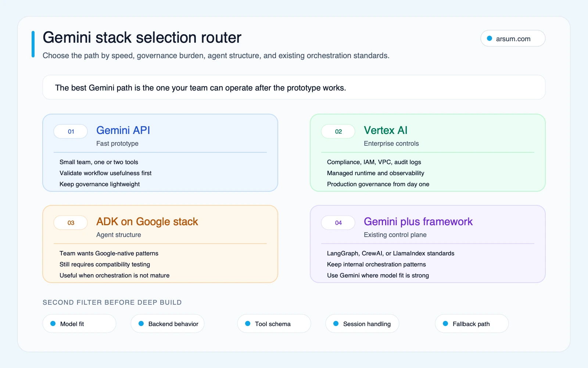Click the blue dot in Backend behavior chip
Image resolution: width=588 pixels, height=368 pixels.
click(x=141, y=323)
